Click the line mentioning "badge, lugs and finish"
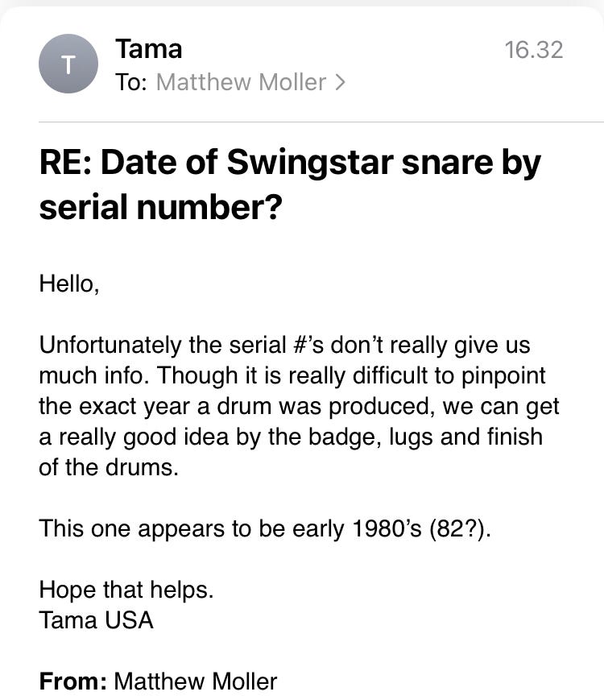The height and width of the screenshot is (700, 604). point(291,437)
